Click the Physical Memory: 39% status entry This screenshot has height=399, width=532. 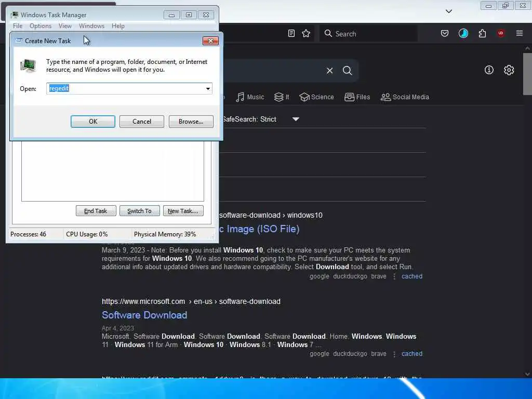(165, 234)
